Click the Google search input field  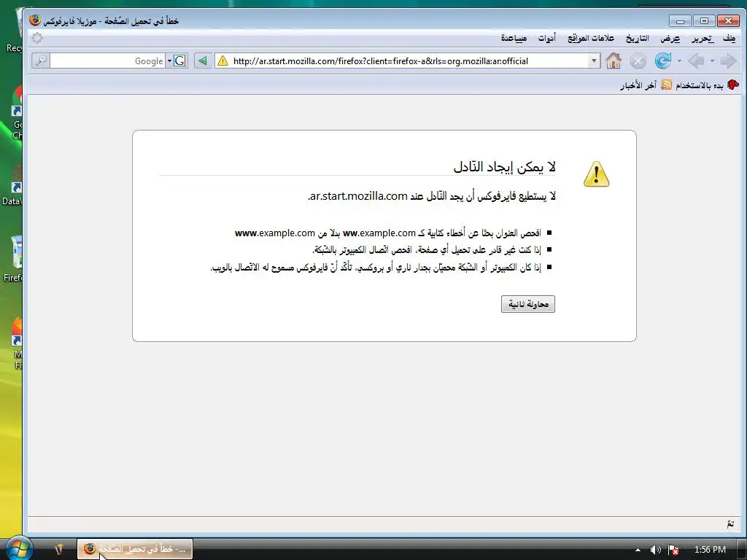[x=108, y=61]
